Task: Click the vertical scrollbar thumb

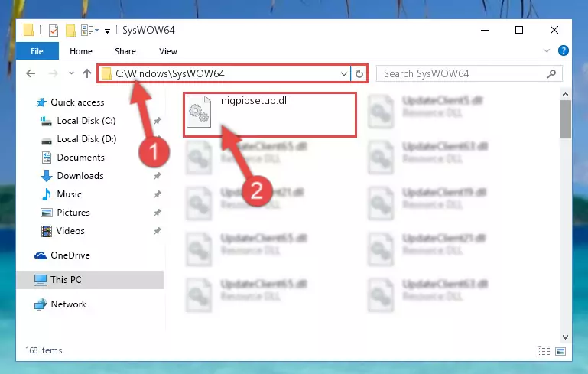Action: click(x=565, y=119)
